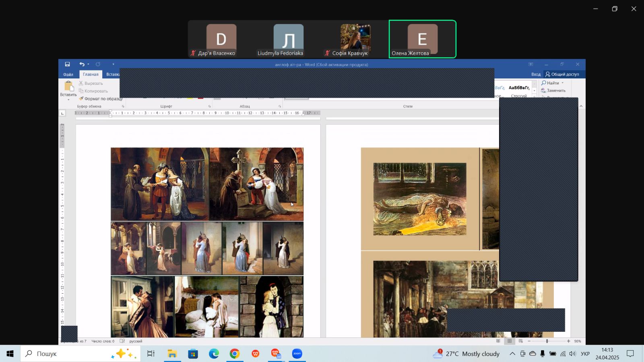
Task: Click the Вход sign-in link
Action: 536,74
